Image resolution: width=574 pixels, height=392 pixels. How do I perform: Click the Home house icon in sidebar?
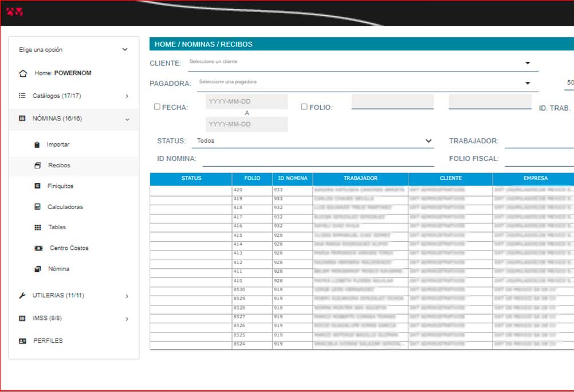[x=23, y=73]
